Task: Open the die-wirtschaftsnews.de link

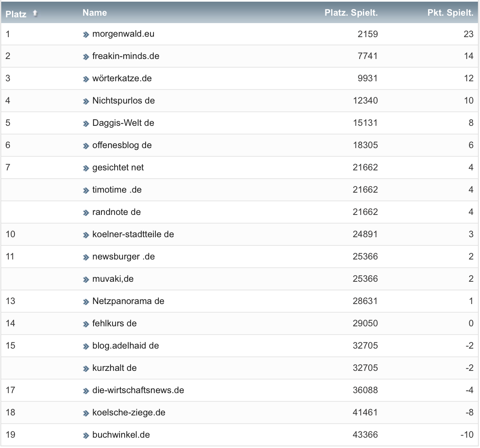Action: 139,390
